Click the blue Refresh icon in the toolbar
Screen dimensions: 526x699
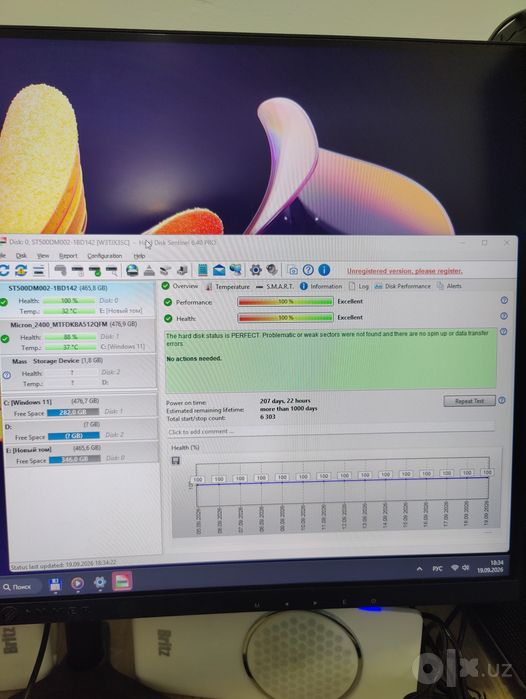tap(4, 270)
